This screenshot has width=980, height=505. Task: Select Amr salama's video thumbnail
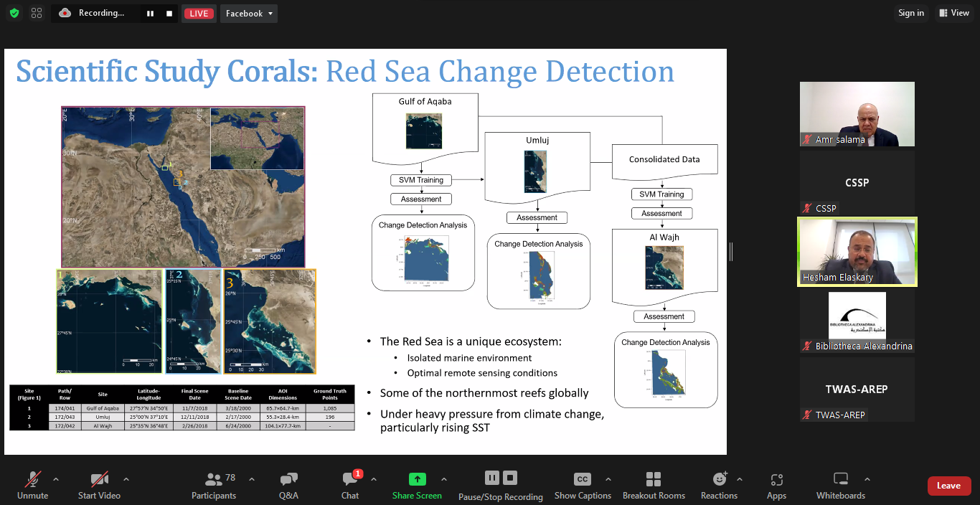(x=857, y=114)
